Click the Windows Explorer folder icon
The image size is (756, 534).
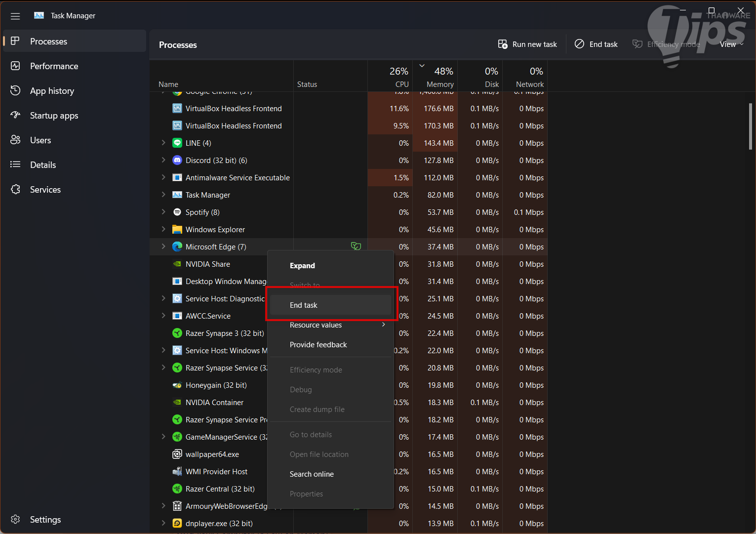click(x=177, y=229)
